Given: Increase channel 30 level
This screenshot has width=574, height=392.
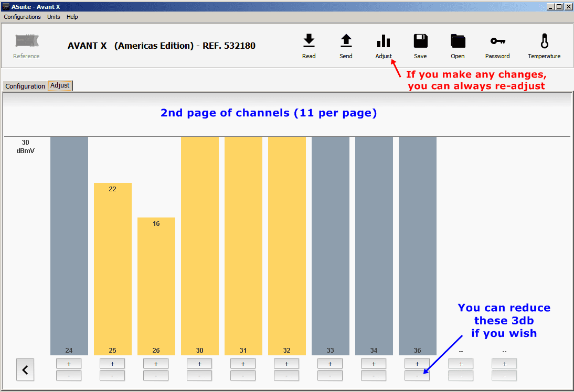Looking at the screenshot, I should pos(199,364).
